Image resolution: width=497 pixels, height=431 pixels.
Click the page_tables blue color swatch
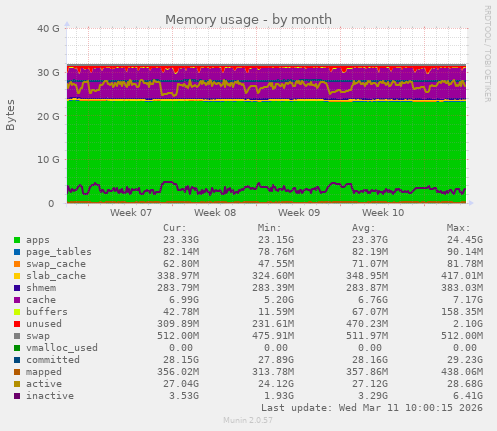pos(17,252)
